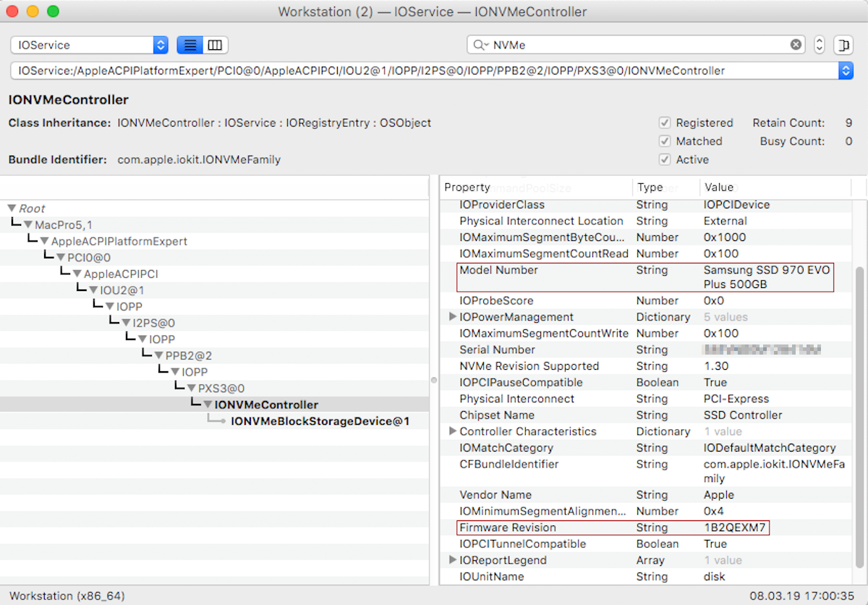Click the yellow minimize window button

tap(33, 12)
